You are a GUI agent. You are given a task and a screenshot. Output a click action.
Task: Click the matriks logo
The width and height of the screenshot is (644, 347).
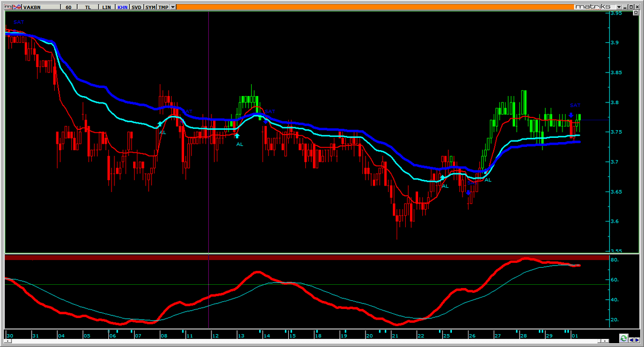(x=592, y=7)
